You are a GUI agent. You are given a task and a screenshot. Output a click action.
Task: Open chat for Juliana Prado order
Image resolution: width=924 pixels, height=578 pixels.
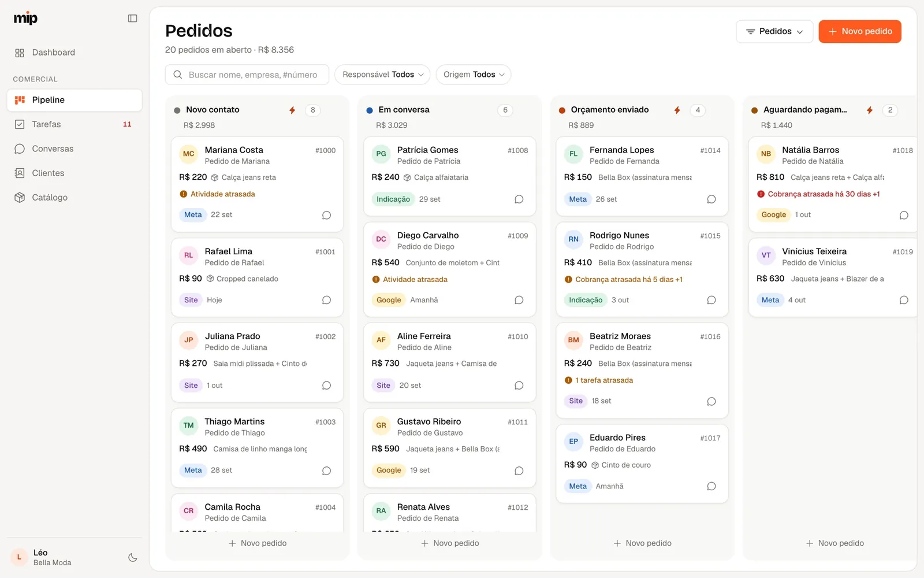[326, 386]
